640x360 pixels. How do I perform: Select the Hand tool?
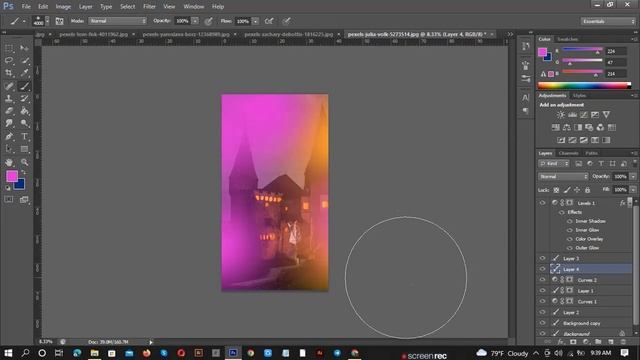click(9, 162)
